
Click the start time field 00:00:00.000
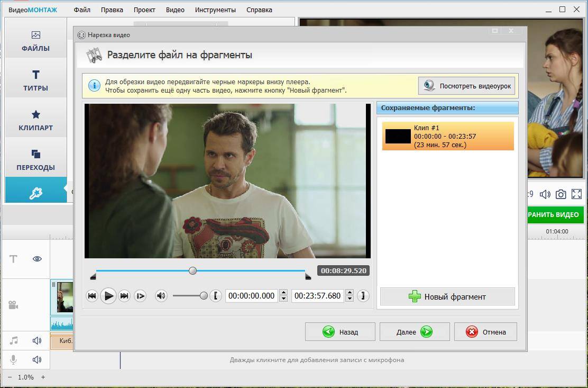point(252,296)
